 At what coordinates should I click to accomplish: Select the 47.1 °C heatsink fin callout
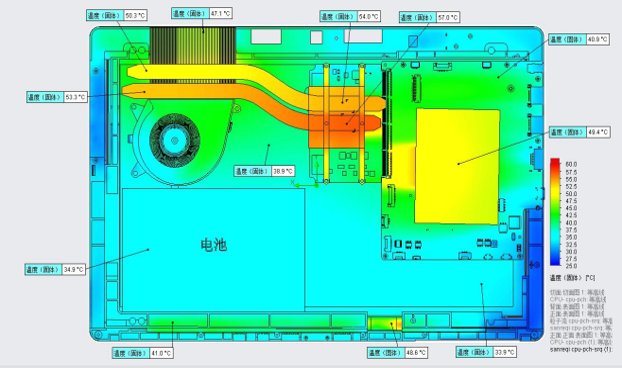coord(202,13)
